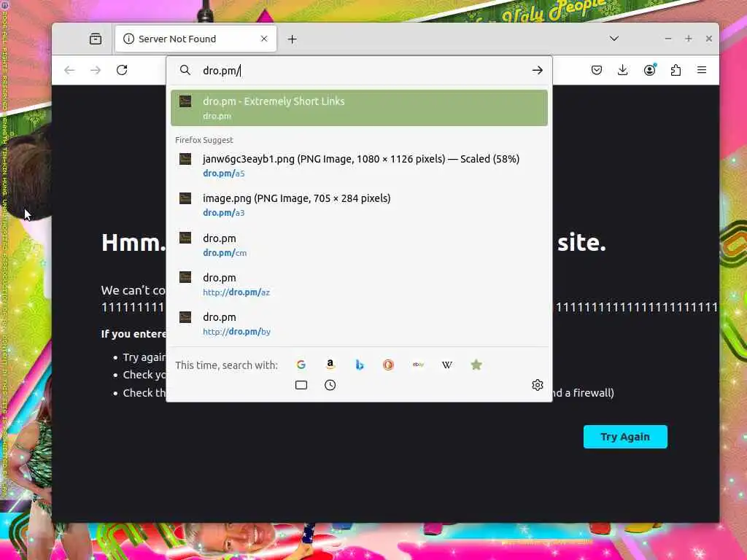747x560 pixels.
Task: Open the Downloads panel
Action: coord(623,71)
